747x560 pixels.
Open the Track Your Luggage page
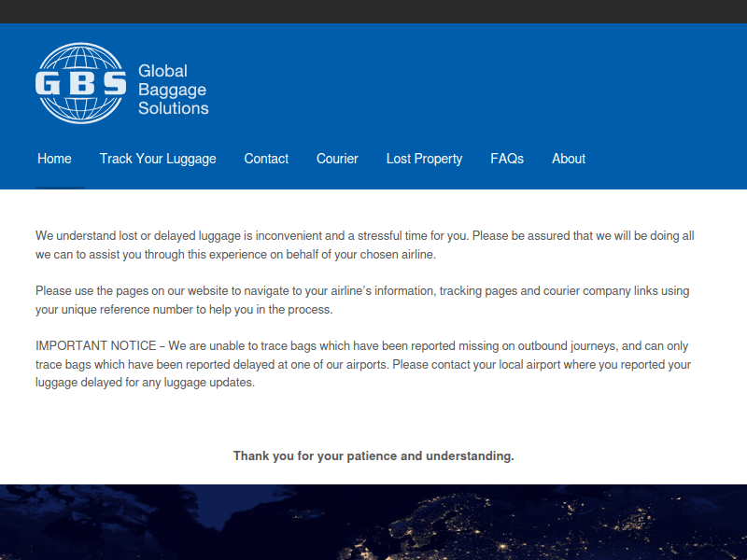coord(158,159)
